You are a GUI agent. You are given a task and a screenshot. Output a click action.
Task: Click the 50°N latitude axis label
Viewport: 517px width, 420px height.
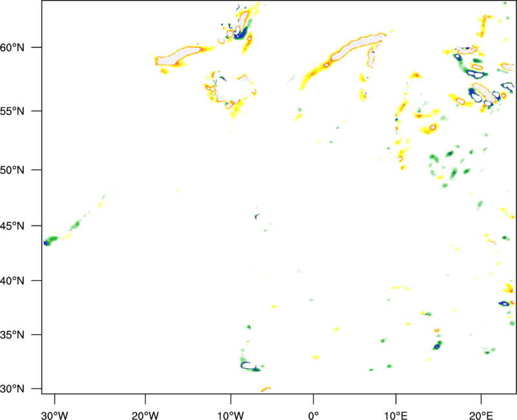tap(12, 170)
